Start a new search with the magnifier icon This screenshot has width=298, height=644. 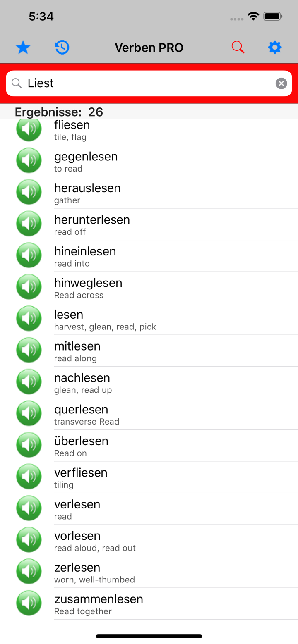point(238,47)
